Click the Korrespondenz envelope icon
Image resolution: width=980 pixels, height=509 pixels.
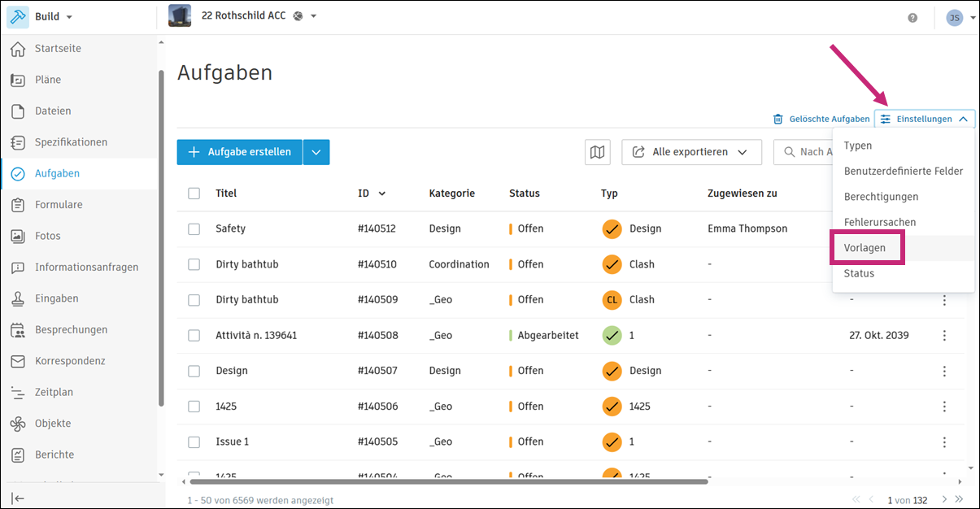18,361
